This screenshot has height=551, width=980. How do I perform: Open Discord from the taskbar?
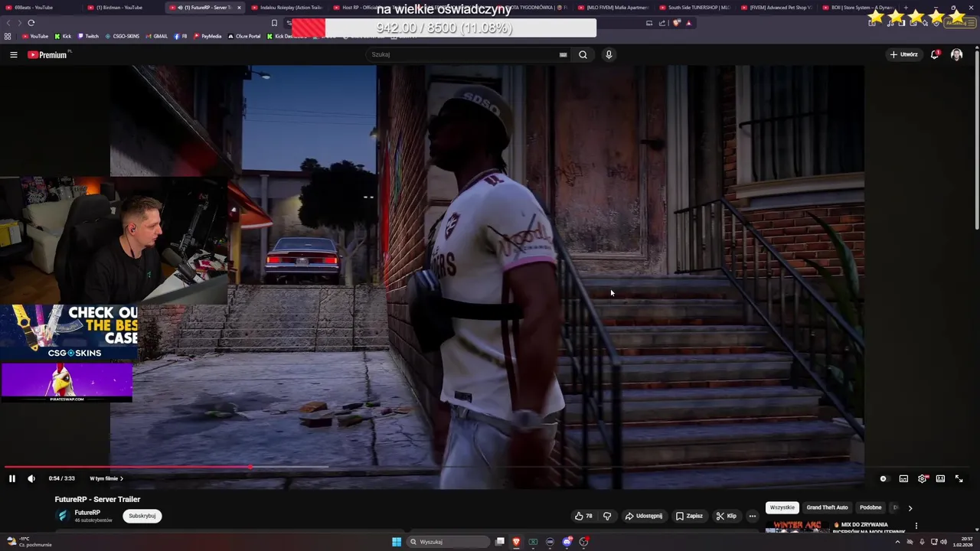[567, 542]
